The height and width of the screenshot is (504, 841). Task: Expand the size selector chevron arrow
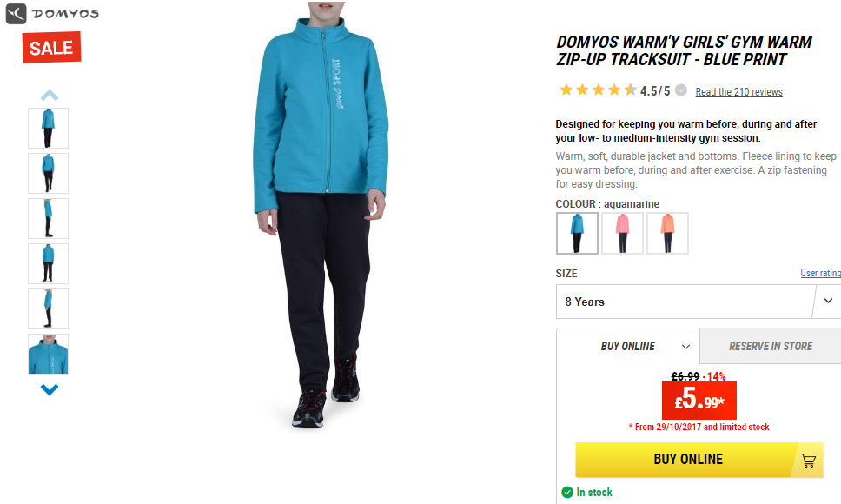(x=828, y=301)
